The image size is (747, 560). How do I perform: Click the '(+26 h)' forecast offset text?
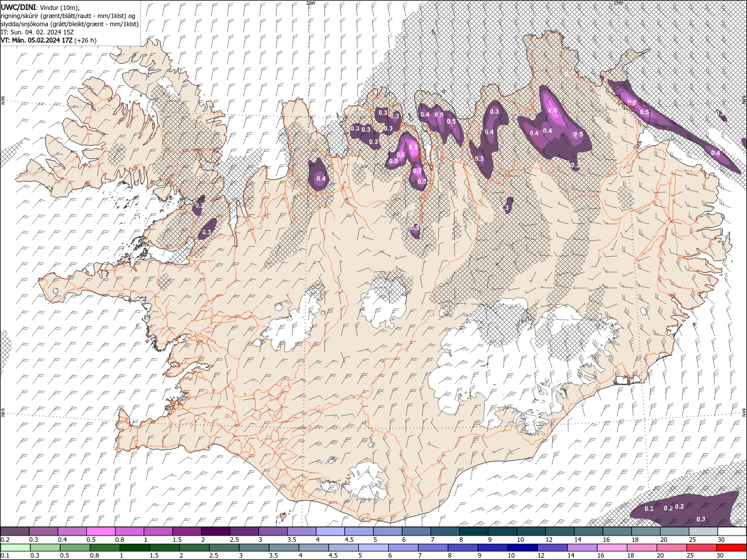(86, 40)
